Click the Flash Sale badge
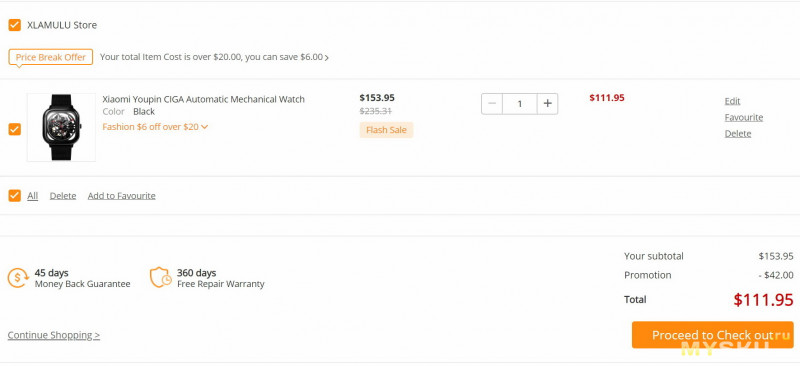 tap(386, 130)
